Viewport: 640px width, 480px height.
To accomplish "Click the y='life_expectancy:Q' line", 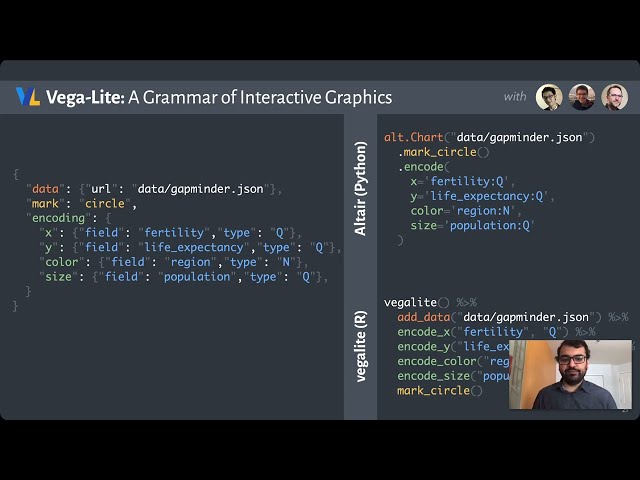I will click(483, 196).
